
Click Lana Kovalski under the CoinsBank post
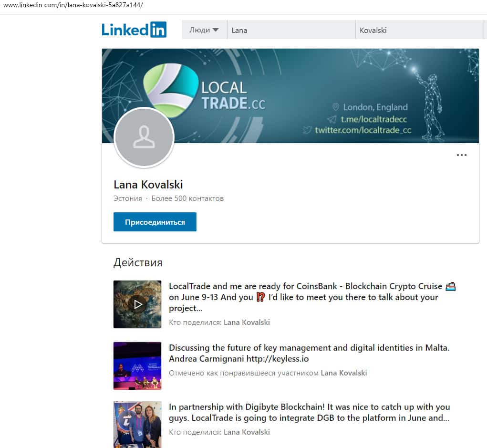click(247, 323)
